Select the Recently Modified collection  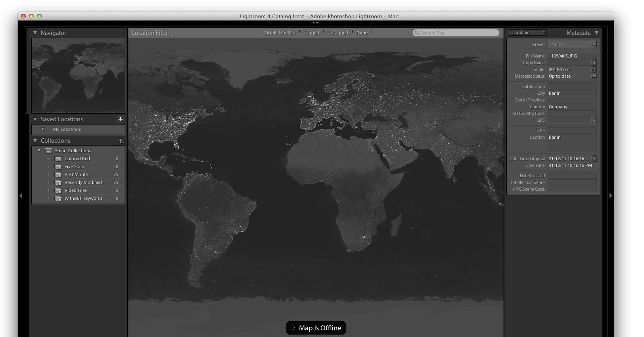(x=83, y=183)
